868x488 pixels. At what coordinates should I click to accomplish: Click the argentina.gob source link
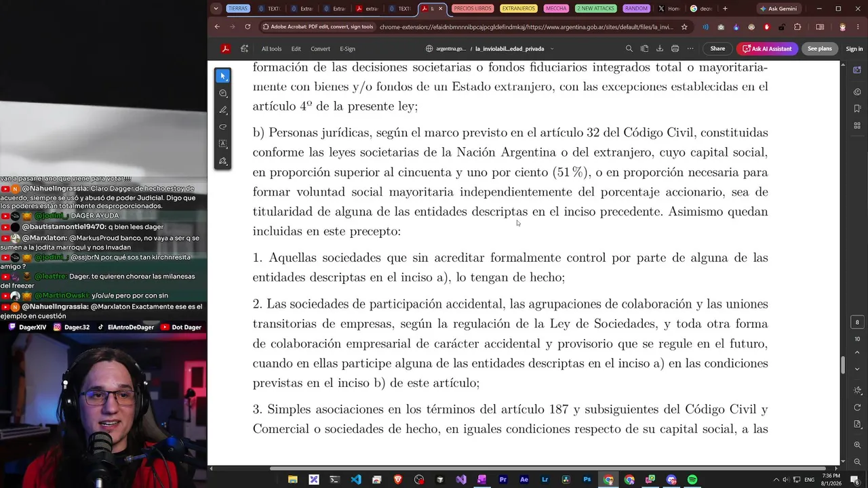[x=446, y=49]
